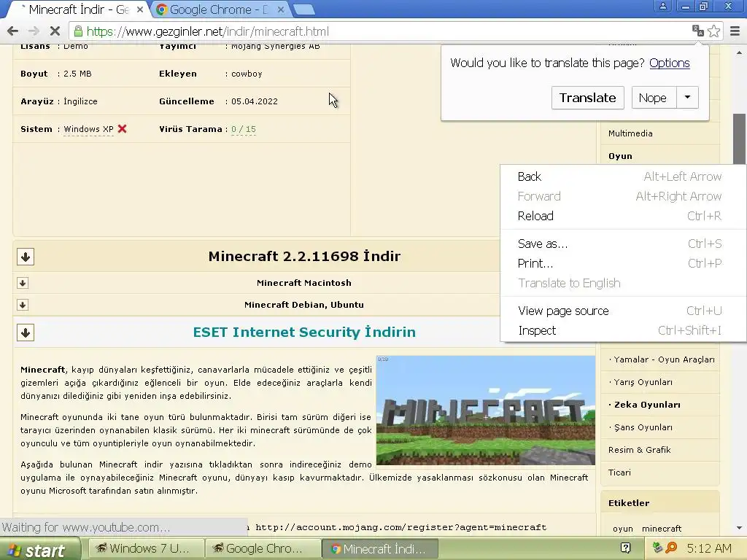Click download arrow beside Minecraft Debian, Ubuntu

tap(23, 305)
